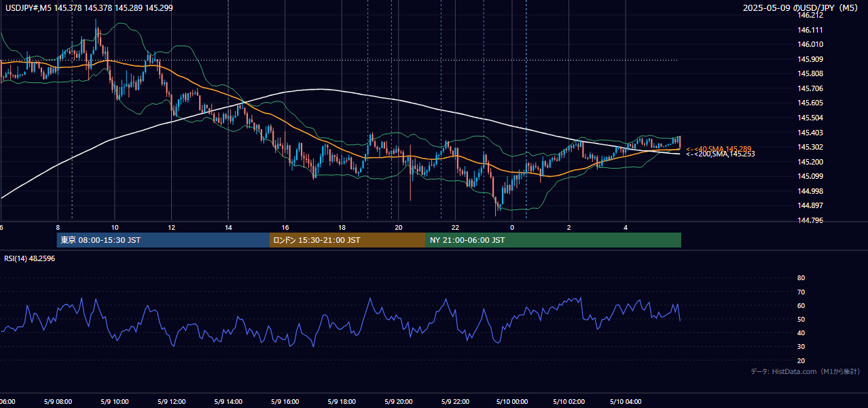The image size is (868, 408).
Task: Click the bottom time label 5/9 08:00
Action: click(x=58, y=402)
